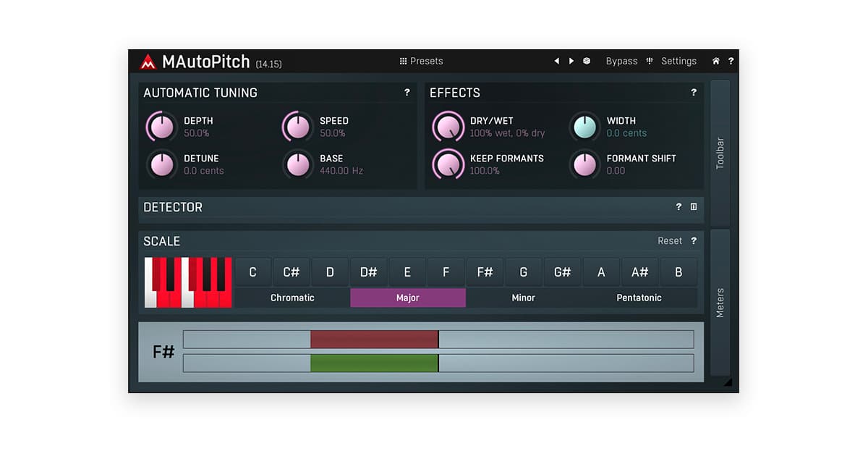
Task: Click the next preset arrow
Action: pos(571,61)
